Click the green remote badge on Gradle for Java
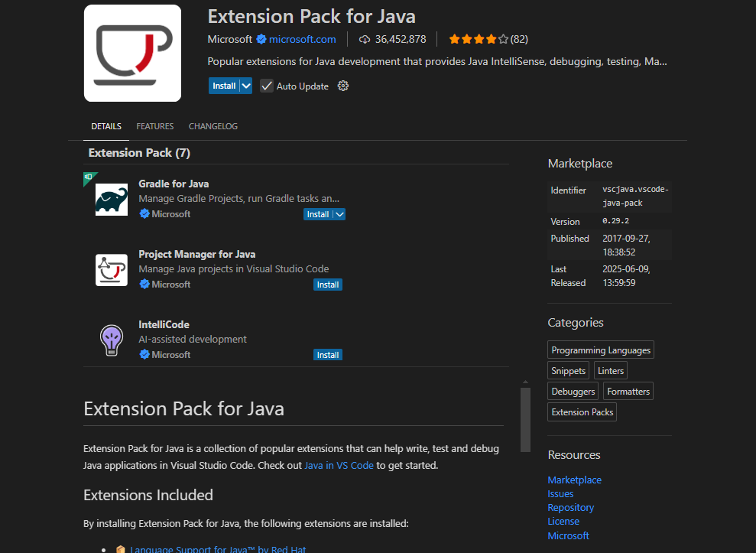The image size is (756, 553). pos(89,177)
